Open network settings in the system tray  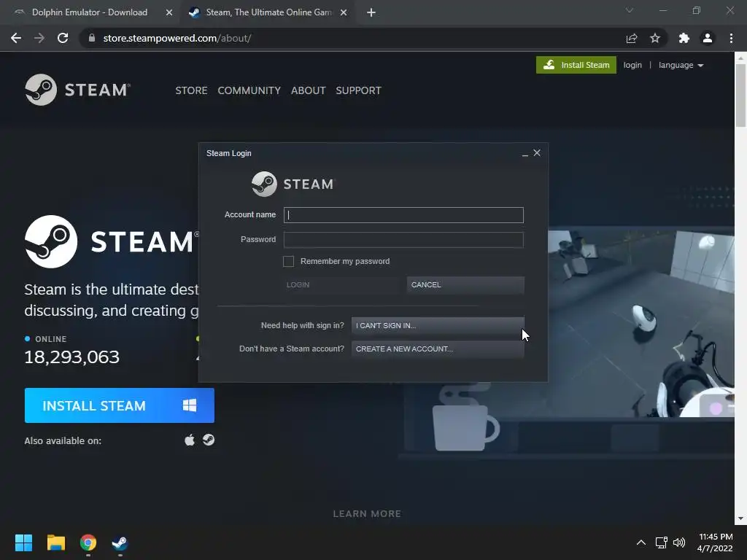(x=661, y=542)
